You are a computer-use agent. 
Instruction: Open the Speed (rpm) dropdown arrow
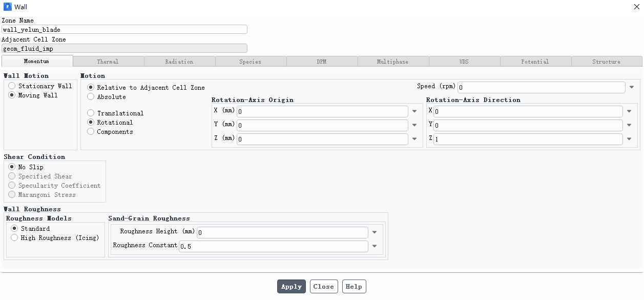point(632,88)
